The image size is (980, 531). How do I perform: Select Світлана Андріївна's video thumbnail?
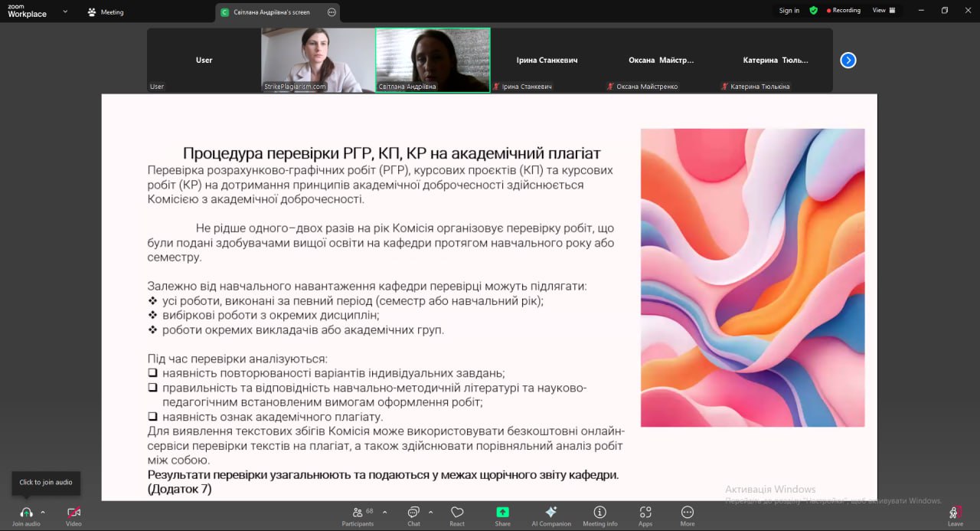click(433, 61)
